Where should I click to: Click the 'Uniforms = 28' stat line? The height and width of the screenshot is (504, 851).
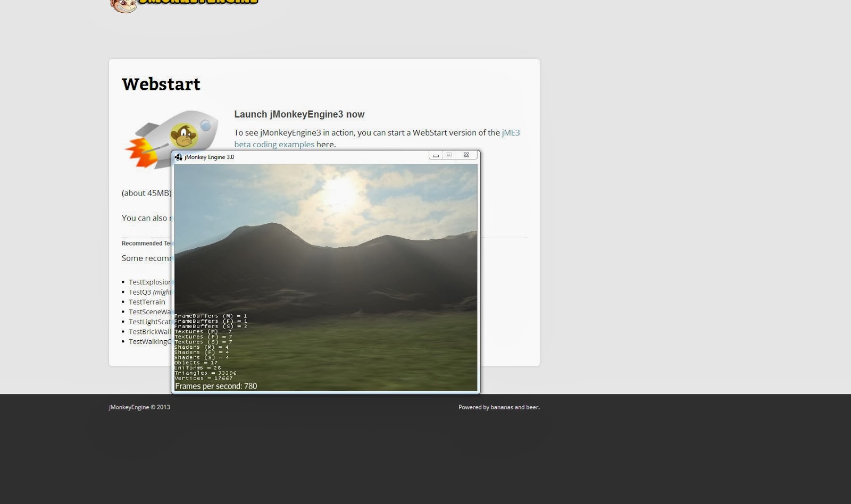click(x=197, y=367)
